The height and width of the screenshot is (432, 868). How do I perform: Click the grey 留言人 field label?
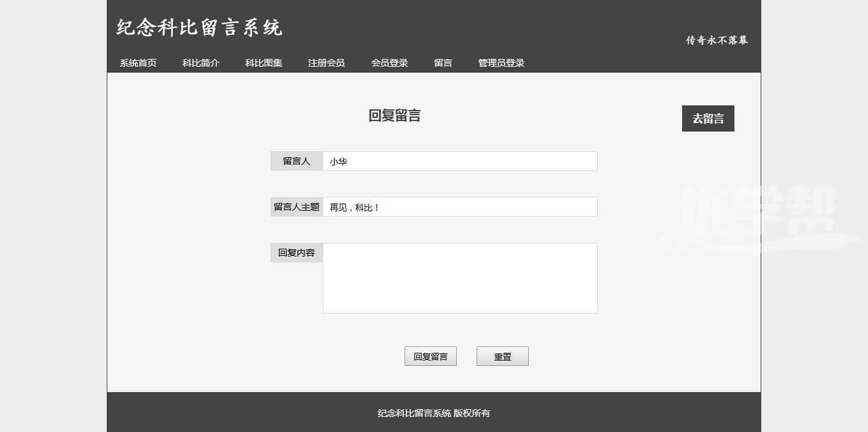[297, 161]
